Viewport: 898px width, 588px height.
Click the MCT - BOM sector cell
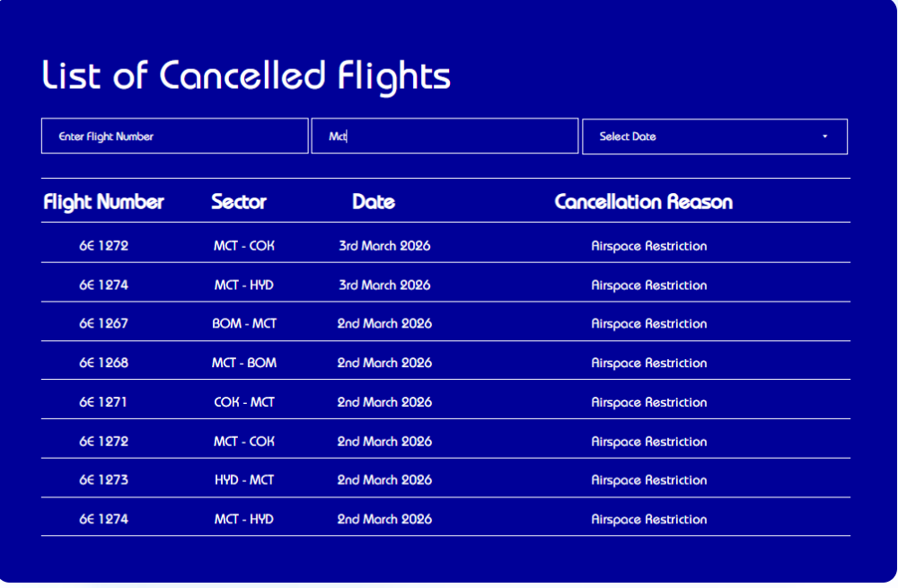click(244, 364)
